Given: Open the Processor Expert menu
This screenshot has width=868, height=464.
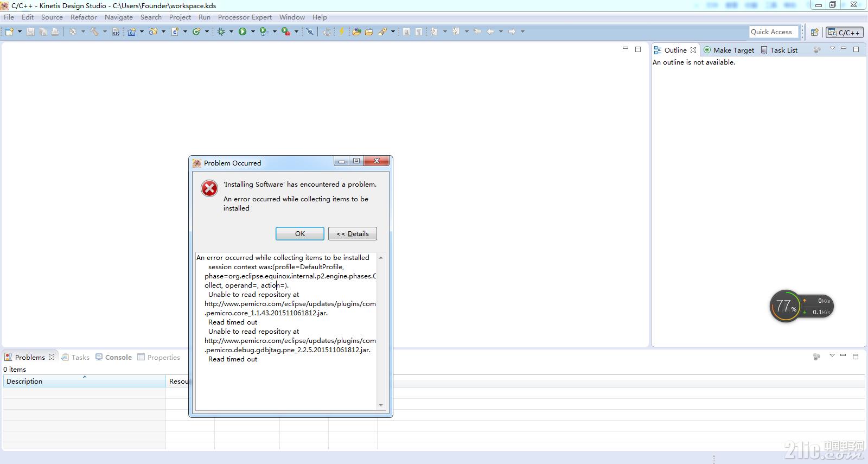Looking at the screenshot, I should click(x=245, y=17).
